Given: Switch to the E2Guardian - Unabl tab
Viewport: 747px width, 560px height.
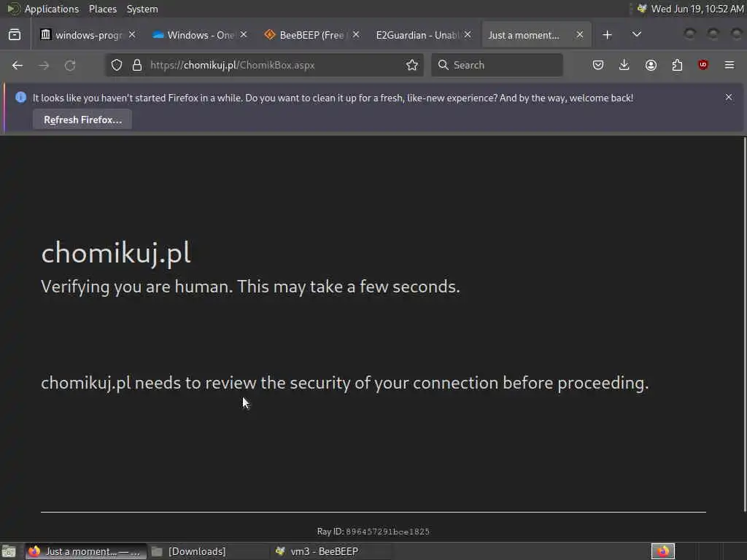Looking at the screenshot, I should coord(424,35).
